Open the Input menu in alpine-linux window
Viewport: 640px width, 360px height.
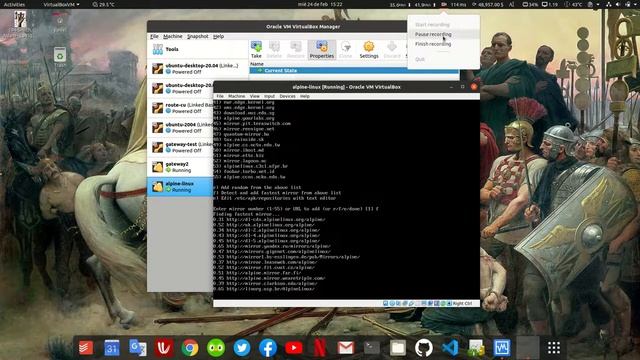[x=269, y=96]
